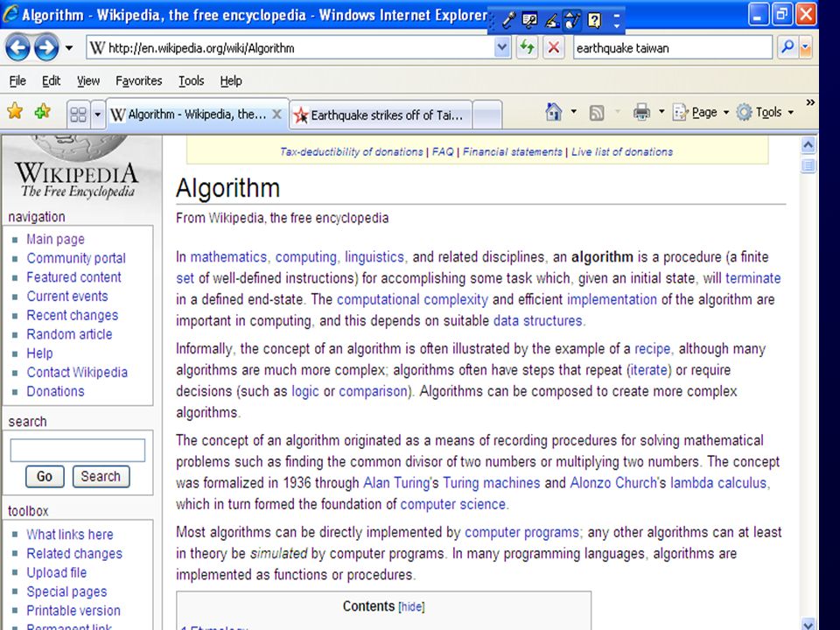The width and height of the screenshot is (840, 630).
Task: Click the Go button
Action: (45, 476)
